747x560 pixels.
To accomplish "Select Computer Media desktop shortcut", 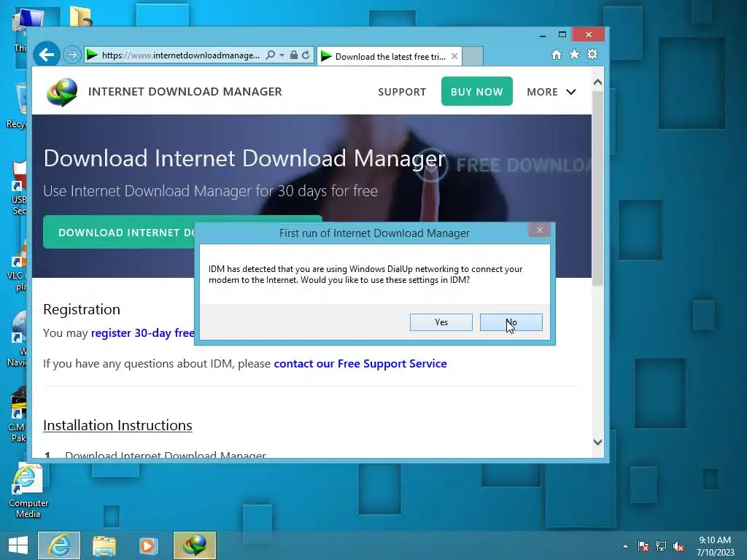I will tap(28, 491).
